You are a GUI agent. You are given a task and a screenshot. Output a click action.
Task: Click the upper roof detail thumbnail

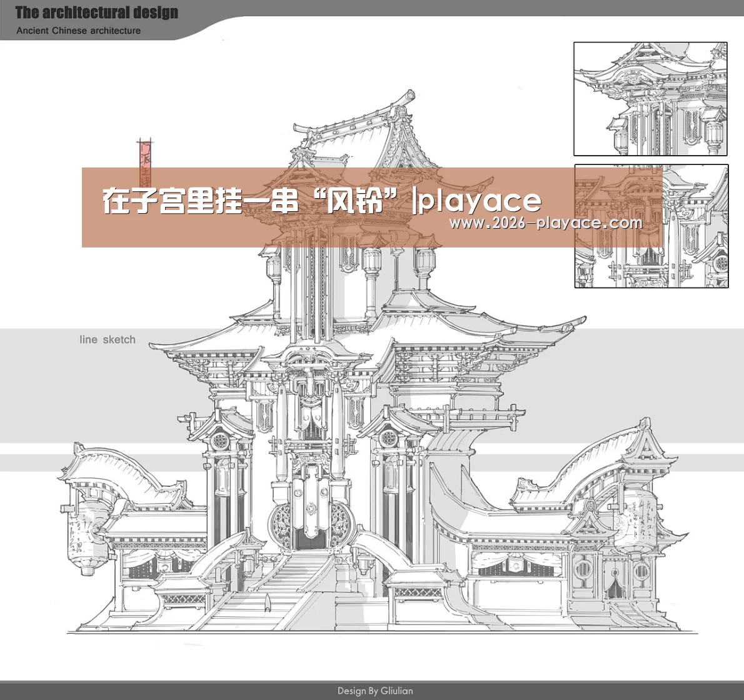(650, 99)
